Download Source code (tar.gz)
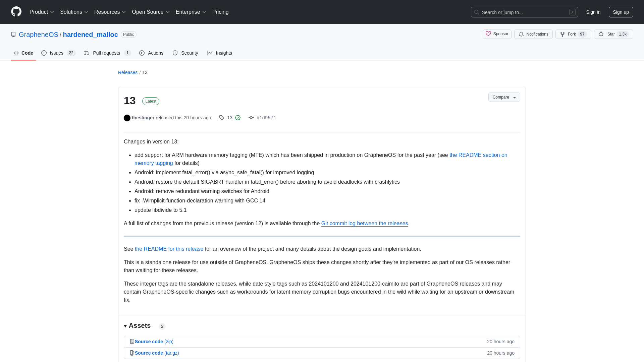This screenshot has width=644, height=362. point(157,353)
